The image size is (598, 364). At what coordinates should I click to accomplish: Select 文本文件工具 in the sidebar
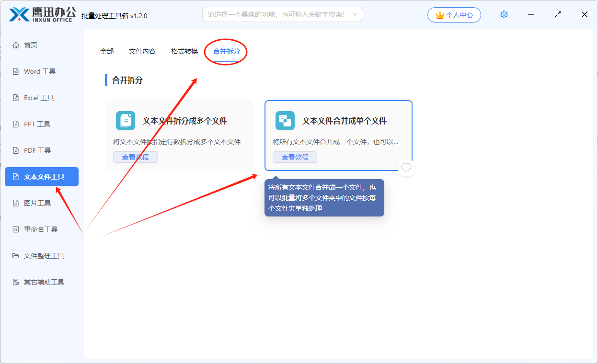[42, 177]
